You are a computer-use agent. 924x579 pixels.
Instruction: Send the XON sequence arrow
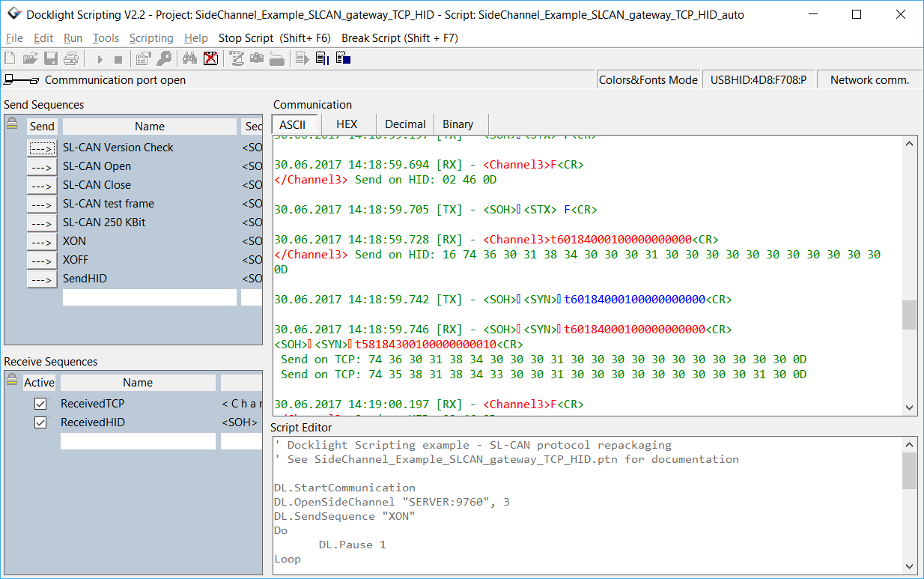[43, 241]
